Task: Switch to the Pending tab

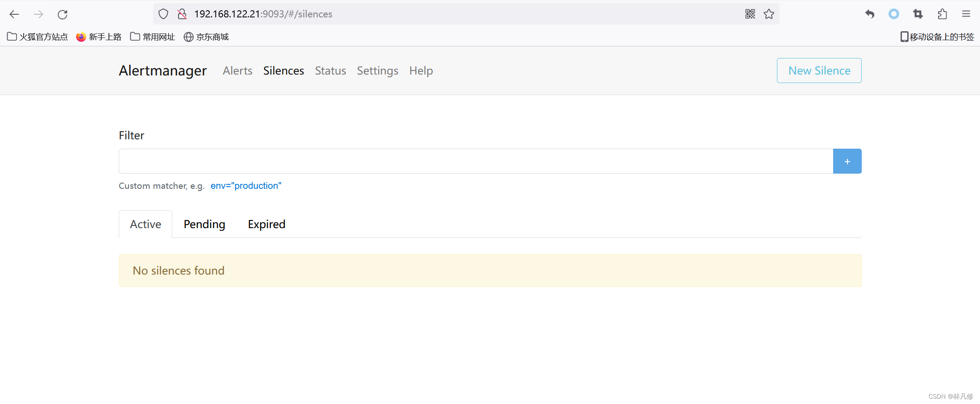Action: tap(204, 224)
